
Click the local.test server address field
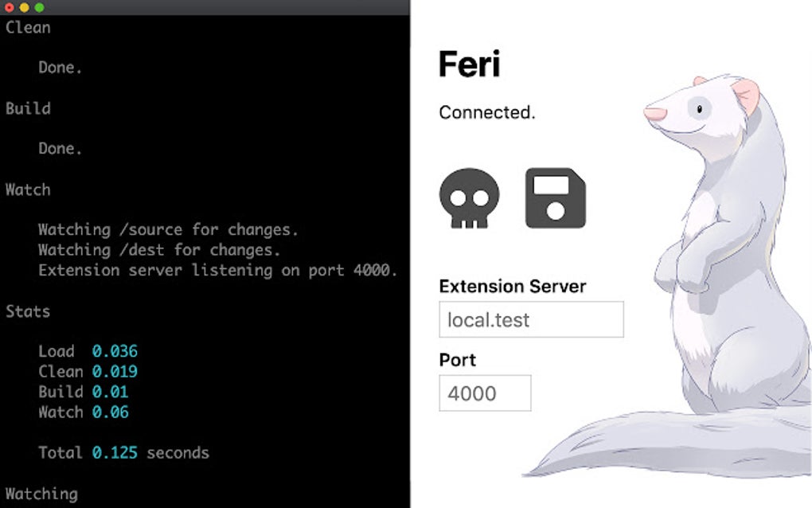pos(530,319)
